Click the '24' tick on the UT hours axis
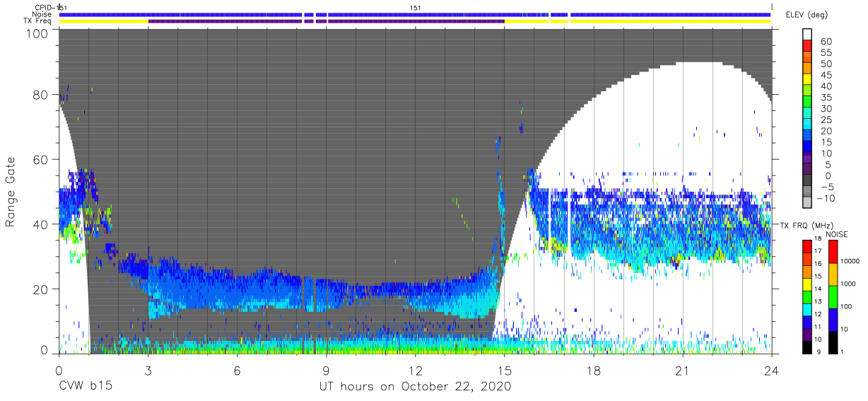The image size is (868, 401). tap(772, 371)
